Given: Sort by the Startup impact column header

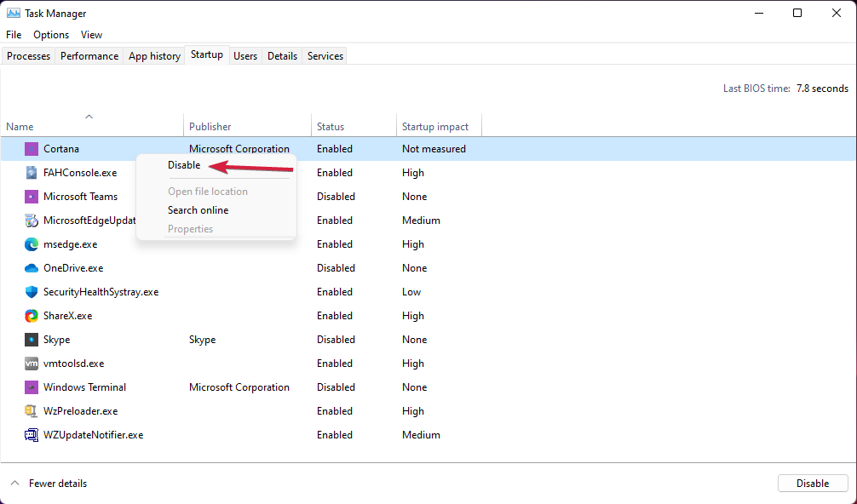Looking at the screenshot, I should 439,126.
